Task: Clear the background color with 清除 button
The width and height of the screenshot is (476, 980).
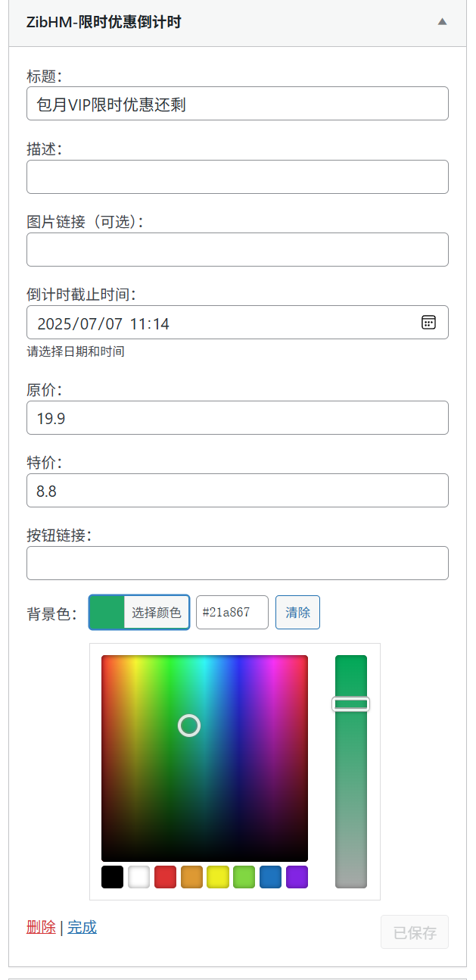Action: pyautogui.click(x=297, y=612)
